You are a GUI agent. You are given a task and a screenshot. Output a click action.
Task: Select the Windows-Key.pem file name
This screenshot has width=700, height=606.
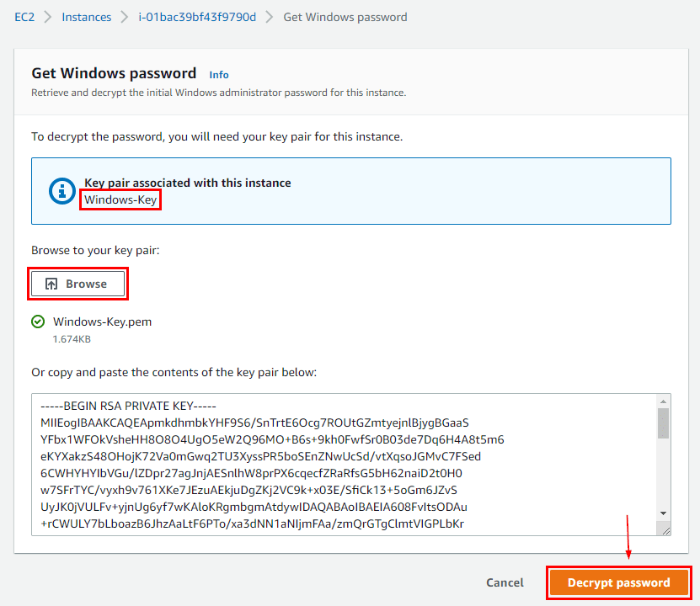[x=90, y=322]
